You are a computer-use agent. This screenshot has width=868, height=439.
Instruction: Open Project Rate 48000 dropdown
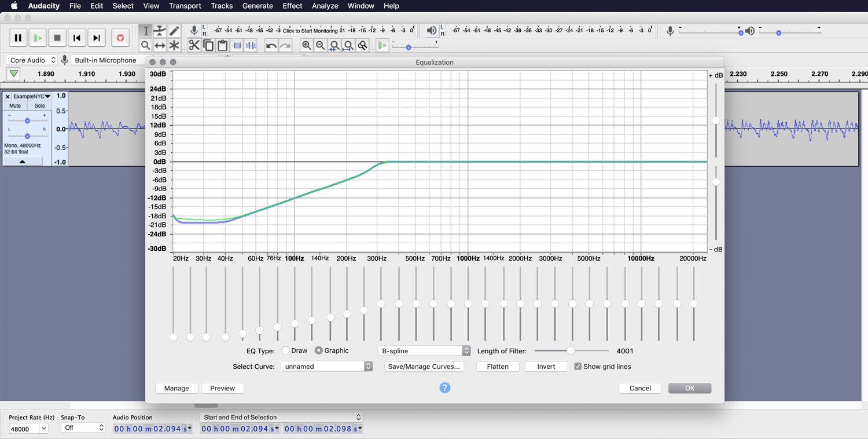click(x=28, y=429)
